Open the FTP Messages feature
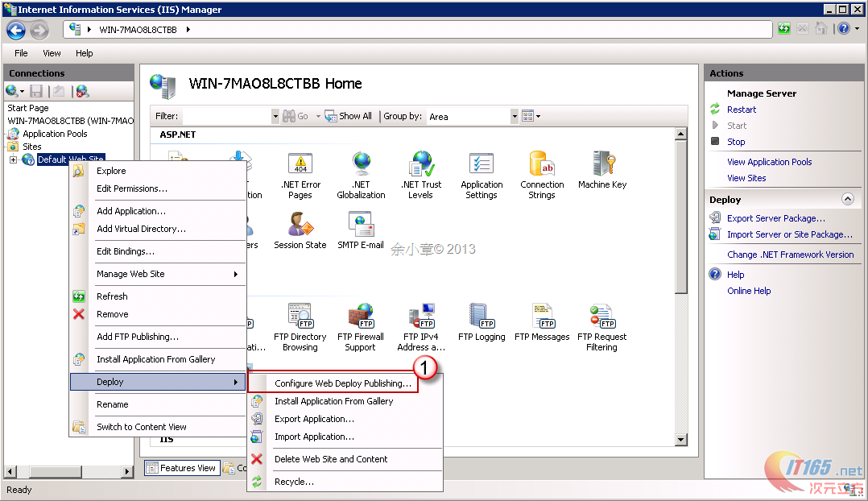The image size is (868, 501). (x=542, y=323)
